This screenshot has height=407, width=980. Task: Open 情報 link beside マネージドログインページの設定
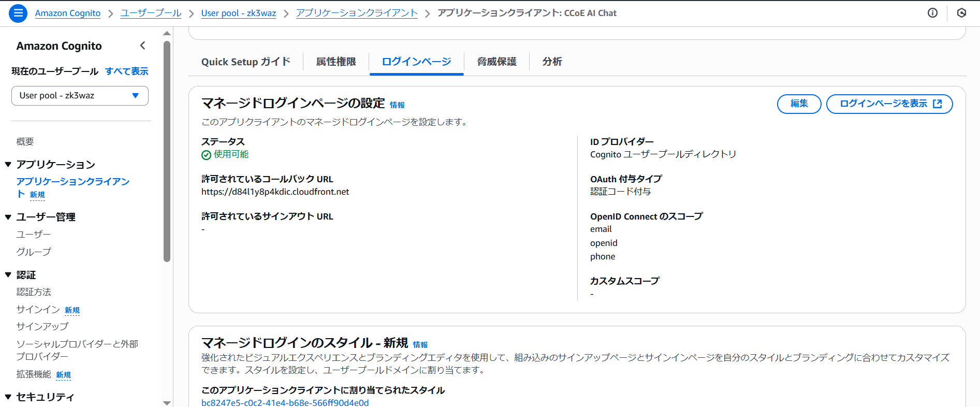click(x=397, y=105)
